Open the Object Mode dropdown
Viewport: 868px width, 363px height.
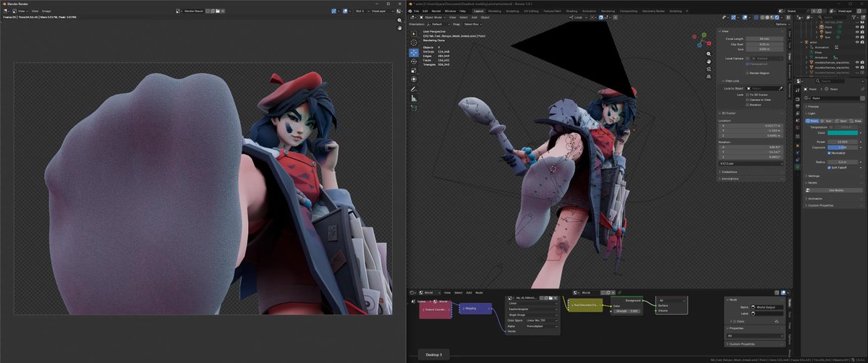[x=433, y=17]
